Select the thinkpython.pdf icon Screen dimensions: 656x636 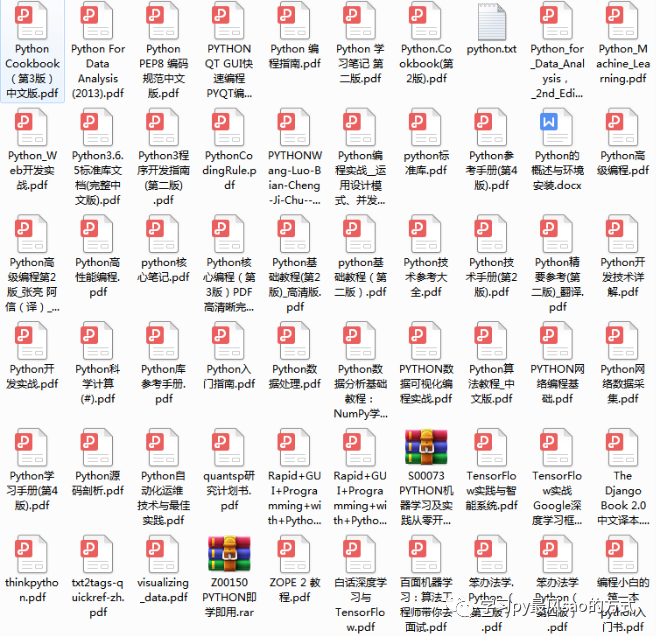[x=32, y=554]
